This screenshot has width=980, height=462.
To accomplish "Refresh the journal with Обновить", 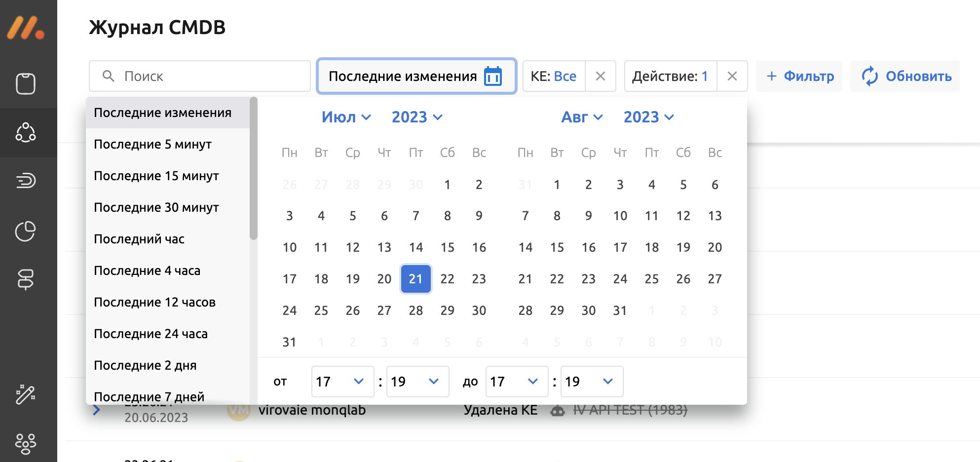I will tap(905, 76).
